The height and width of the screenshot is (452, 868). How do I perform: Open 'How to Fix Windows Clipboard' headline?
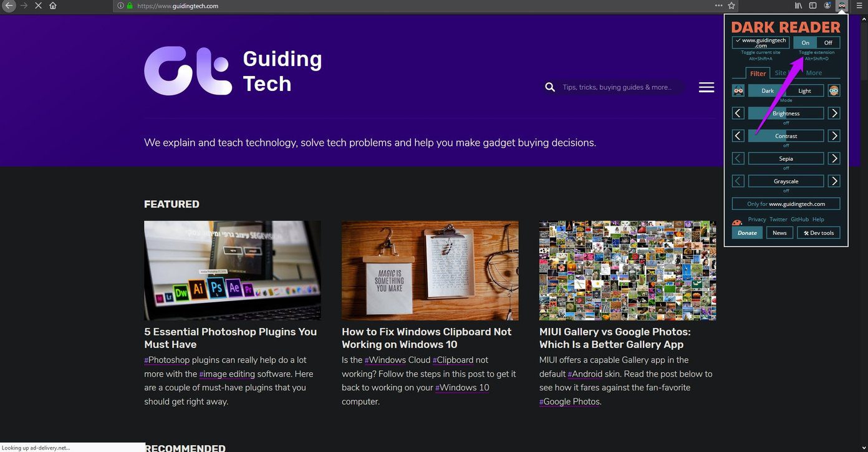point(427,338)
